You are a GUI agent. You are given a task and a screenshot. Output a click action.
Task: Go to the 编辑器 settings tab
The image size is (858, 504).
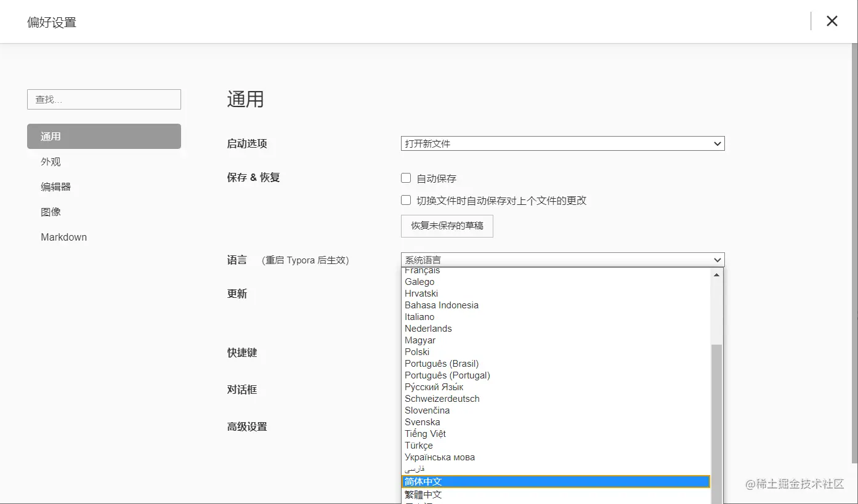(x=104, y=186)
